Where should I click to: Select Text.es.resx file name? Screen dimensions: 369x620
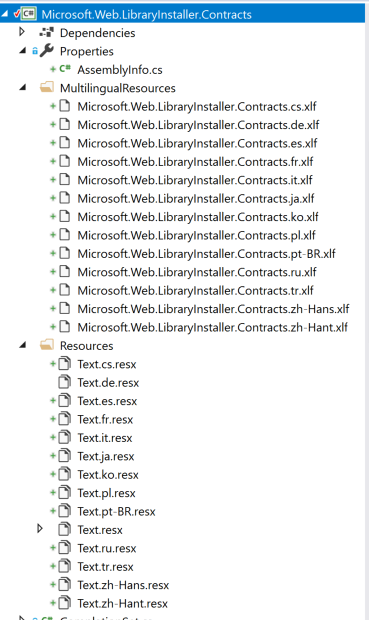(x=107, y=401)
